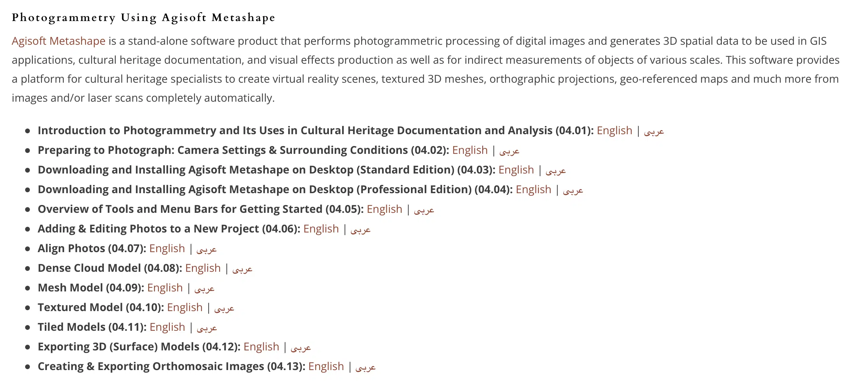868x387 pixels.
Task: Open Arabic link for Introduction to Photogrammetry (04.01)
Action: coord(654,131)
